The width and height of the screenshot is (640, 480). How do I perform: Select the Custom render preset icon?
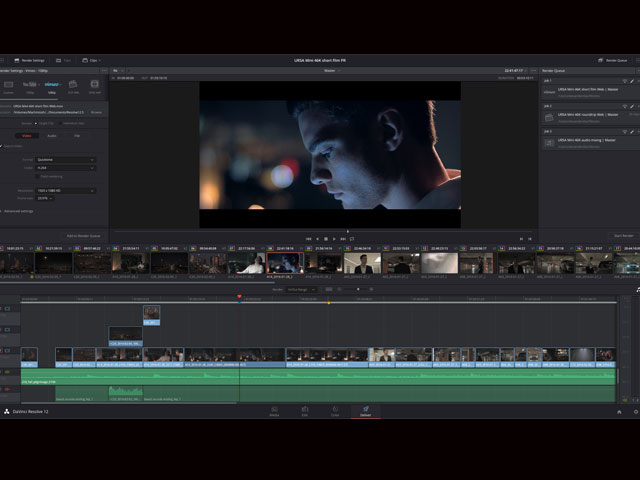8,87
